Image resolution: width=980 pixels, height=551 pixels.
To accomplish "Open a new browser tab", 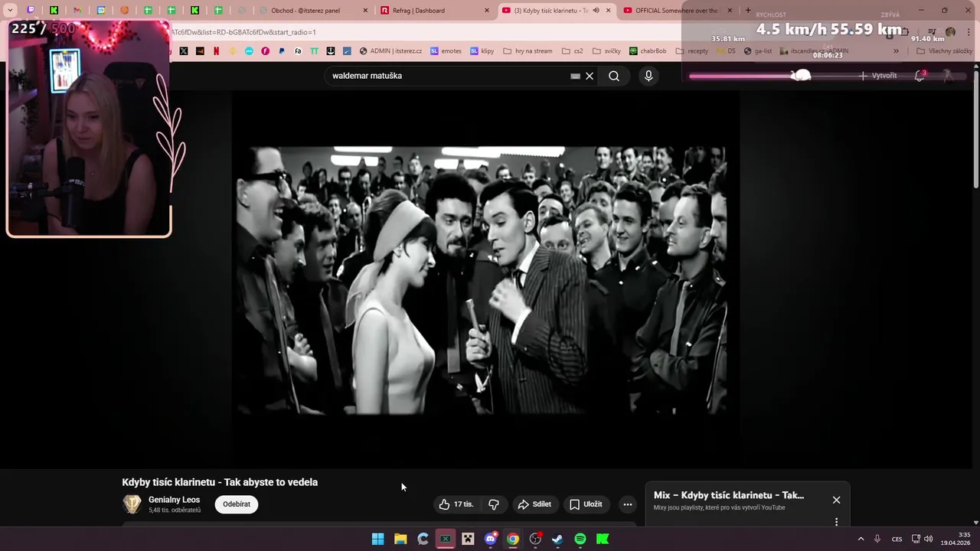I will 748,11.
